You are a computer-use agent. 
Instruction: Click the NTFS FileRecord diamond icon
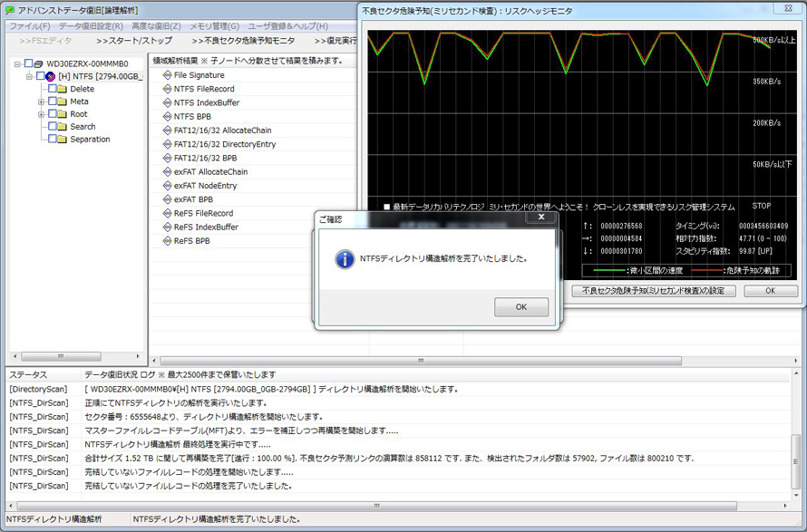167,89
